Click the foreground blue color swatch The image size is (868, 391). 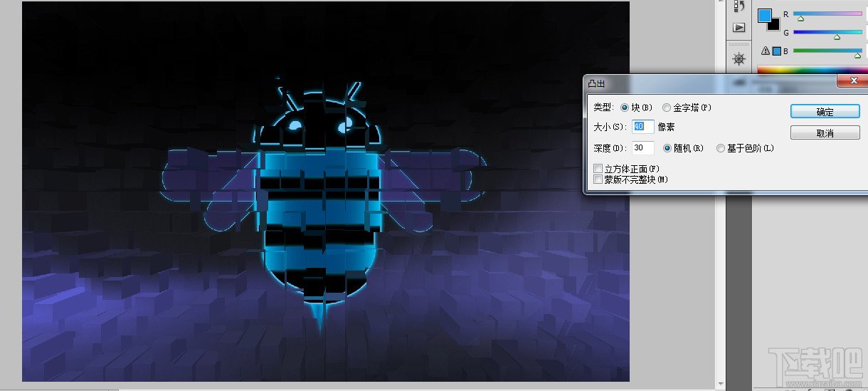tap(764, 15)
